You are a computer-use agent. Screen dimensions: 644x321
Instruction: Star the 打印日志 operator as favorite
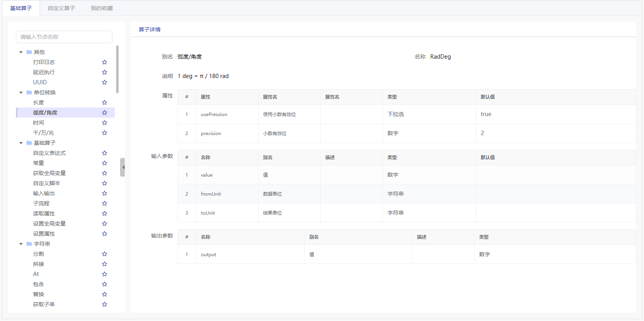[x=105, y=62]
